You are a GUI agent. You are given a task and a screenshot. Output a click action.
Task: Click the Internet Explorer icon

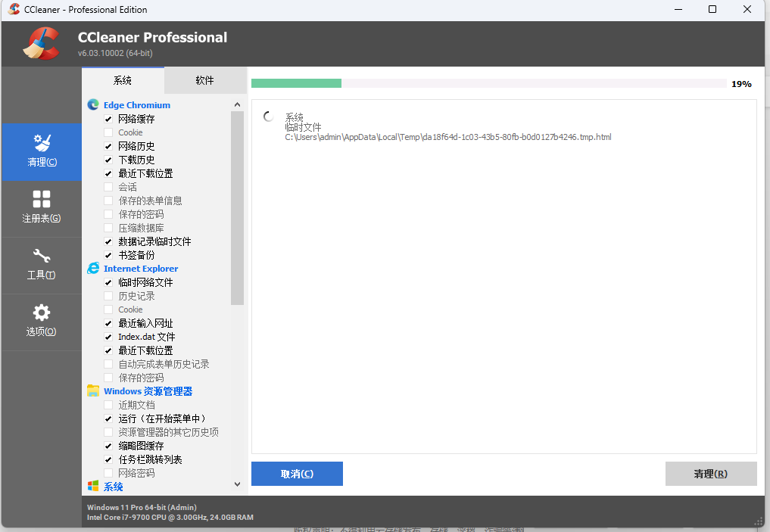93,268
